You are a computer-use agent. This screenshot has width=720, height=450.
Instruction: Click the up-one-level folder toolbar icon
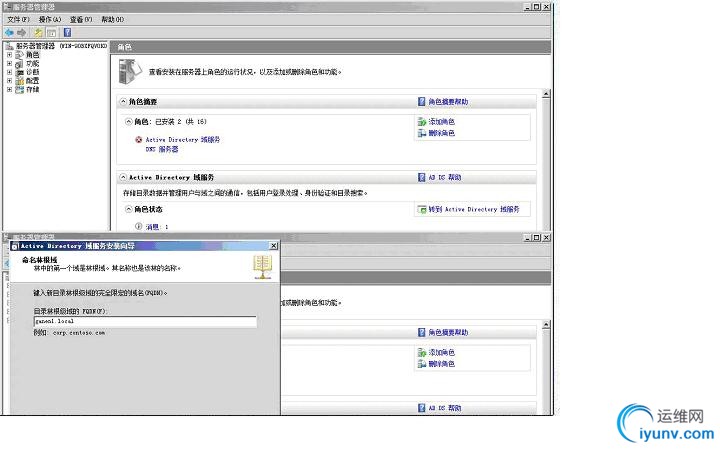pos(39,33)
